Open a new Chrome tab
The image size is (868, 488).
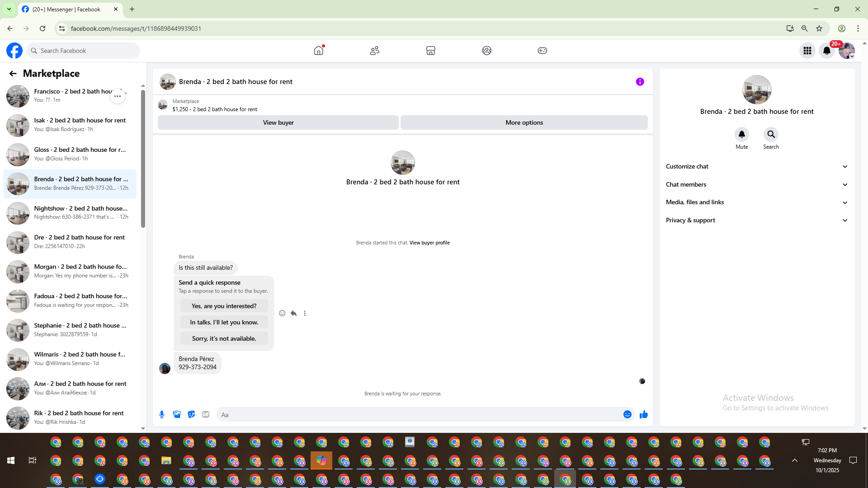[x=132, y=9]
